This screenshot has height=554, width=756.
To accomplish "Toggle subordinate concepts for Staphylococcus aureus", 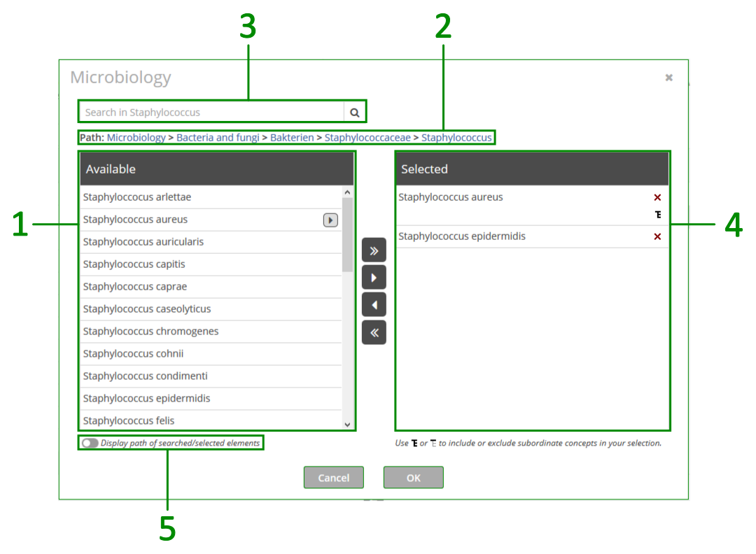I will pyautogui.click(x=657, y=214).
